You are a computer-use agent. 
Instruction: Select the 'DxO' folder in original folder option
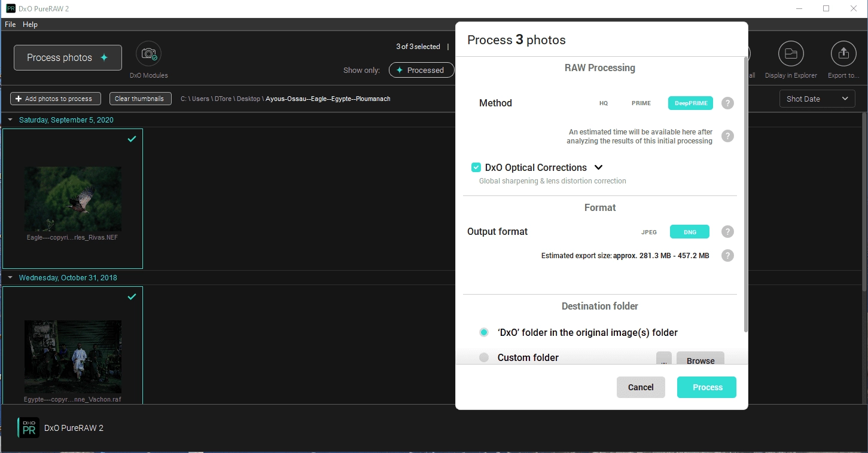484,332
